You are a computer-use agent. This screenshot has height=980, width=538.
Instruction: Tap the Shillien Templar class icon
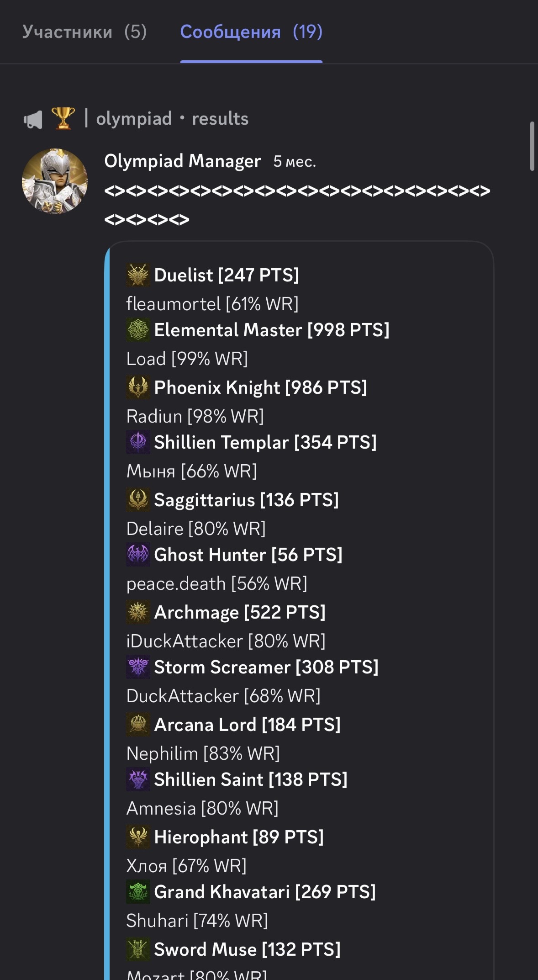tap(138, 442)
